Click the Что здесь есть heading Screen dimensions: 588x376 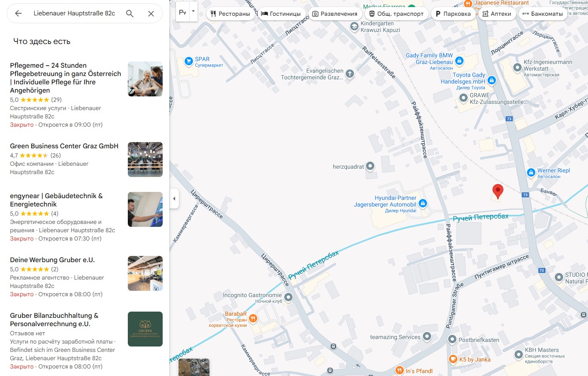tap(42, 41)
